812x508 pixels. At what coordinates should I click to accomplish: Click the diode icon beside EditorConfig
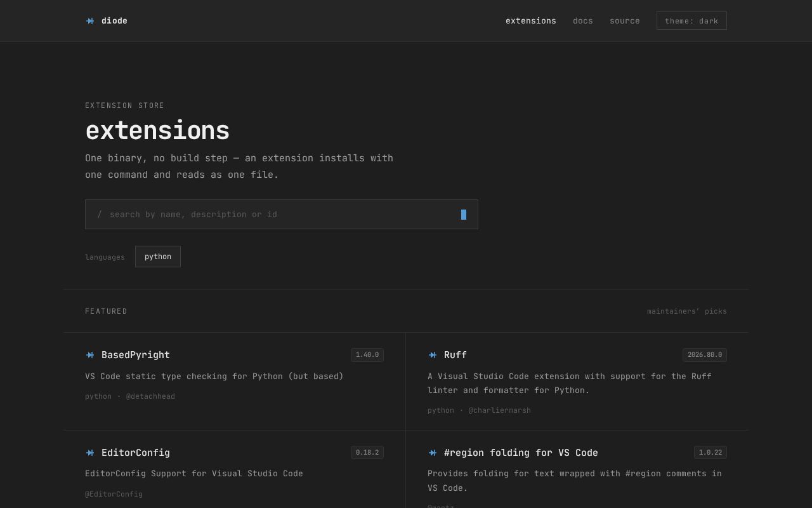pyautogui.click(x=90, y=453)
